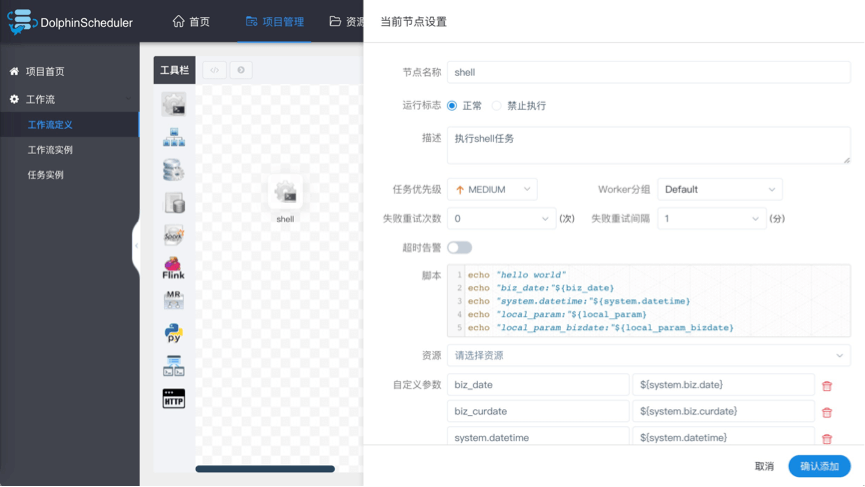Collapse the left sidebar handle
Image resolution: width=865 pixels, height=487 pixels.
(x=136, y=245)
